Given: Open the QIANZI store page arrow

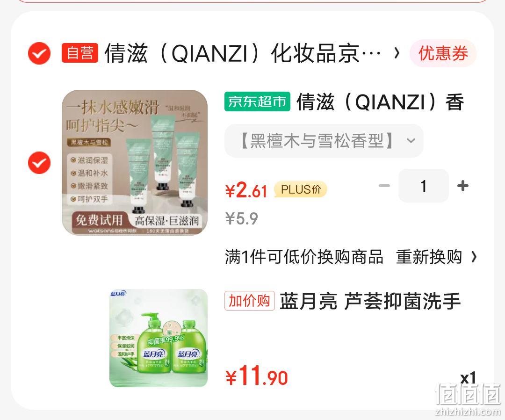Looking at the screenshot, I should (x=397, y=53).
